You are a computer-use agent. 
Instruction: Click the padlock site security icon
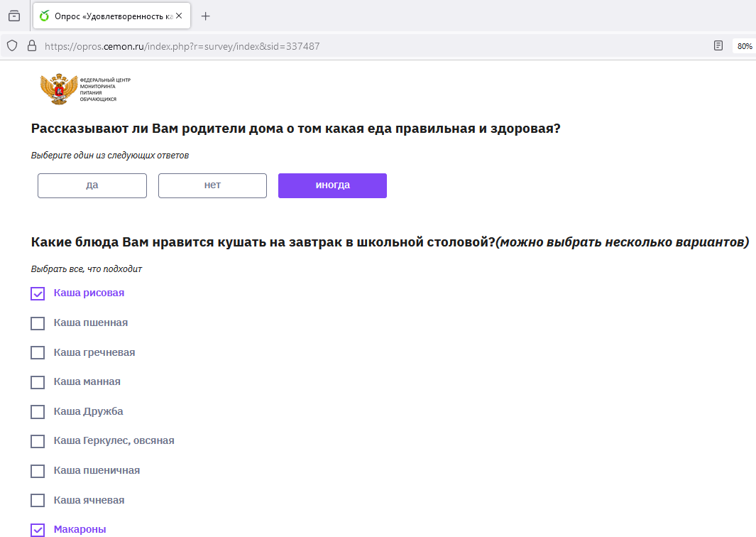point(31,45)
